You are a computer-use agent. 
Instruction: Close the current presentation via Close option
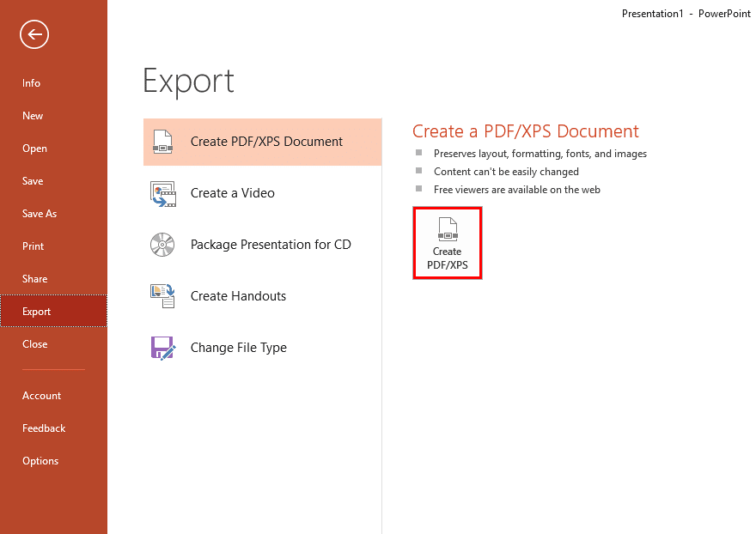tap(34, 343)
